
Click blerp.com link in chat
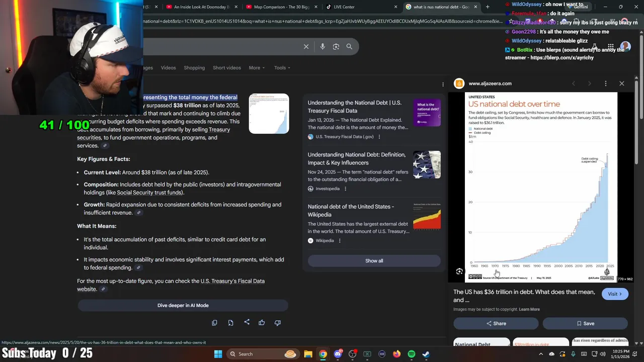(x=562, y=58)
